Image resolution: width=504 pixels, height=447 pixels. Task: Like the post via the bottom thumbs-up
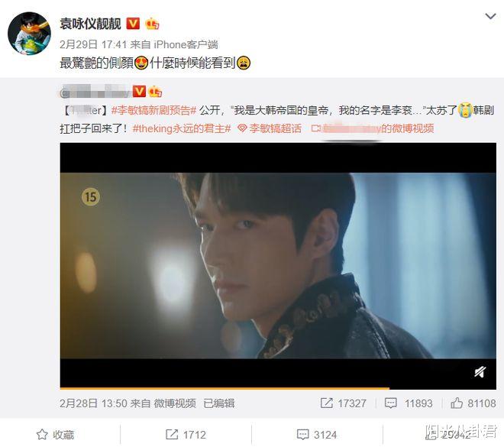click(x=448, y=435)
